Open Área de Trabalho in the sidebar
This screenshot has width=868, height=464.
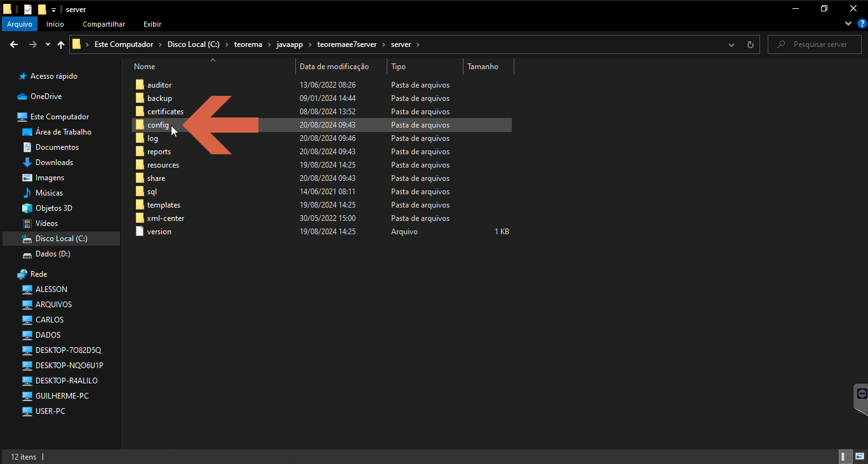coord(63,132)
